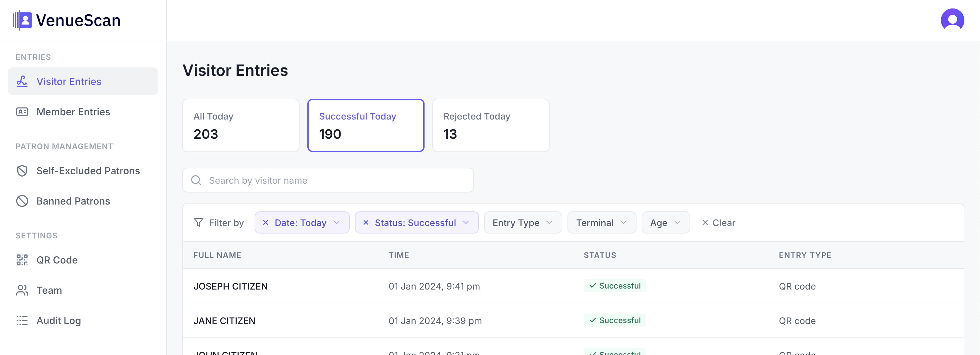Screen dimensions: 980x355
Task: Click QR code in JANE CITIZEN row
Action: pyautogui.click(x=797, y=321)
